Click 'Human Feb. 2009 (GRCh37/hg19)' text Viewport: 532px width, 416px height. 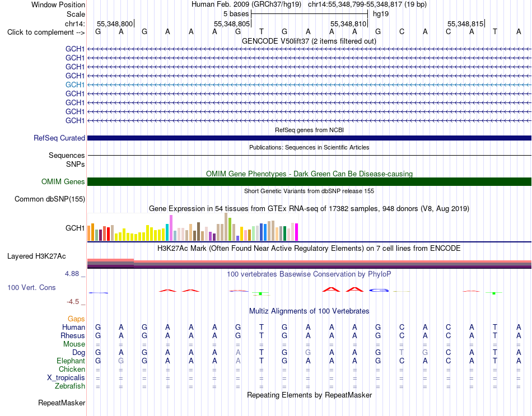pyautogui.click(x=246, y=4)
